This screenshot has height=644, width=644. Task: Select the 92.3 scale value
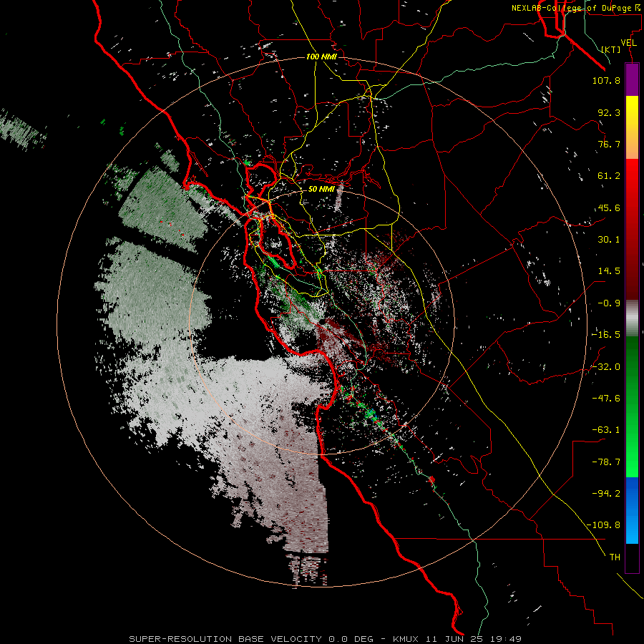tap(609, 112)
